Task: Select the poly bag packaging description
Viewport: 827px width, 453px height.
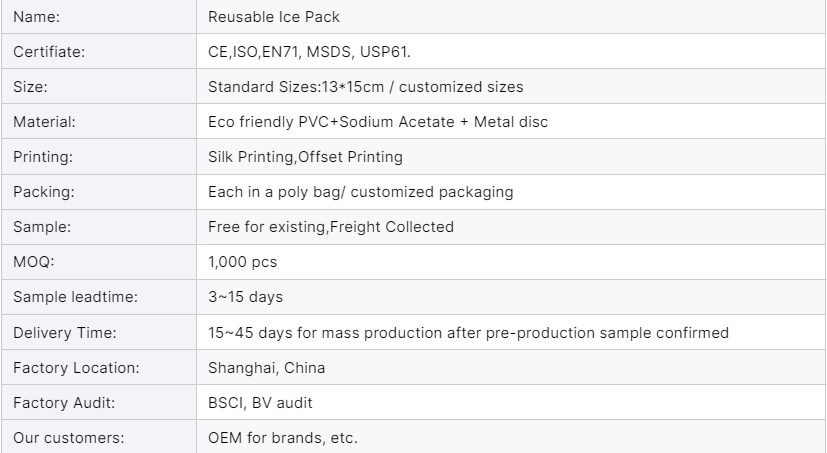Action: (360, 192)
